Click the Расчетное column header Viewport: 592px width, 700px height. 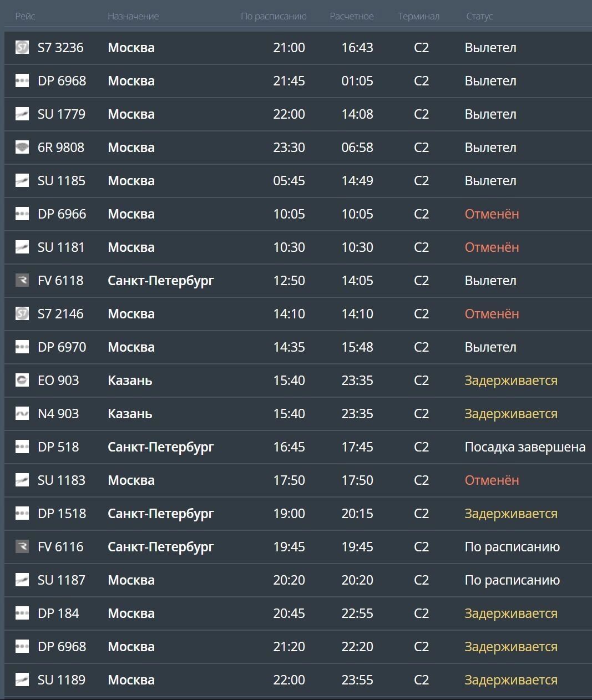pyautogui.click(x=352, y=17)
